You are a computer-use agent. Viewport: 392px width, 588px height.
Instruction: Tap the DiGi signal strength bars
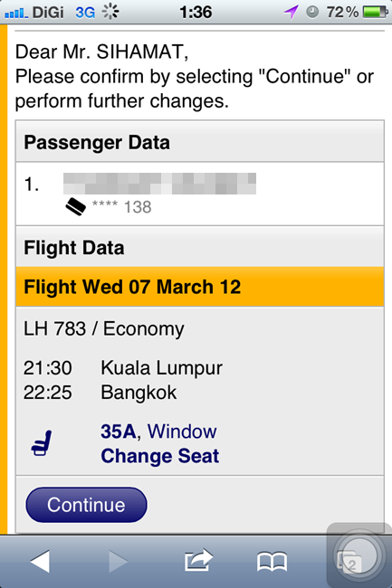tap(16, 14)
